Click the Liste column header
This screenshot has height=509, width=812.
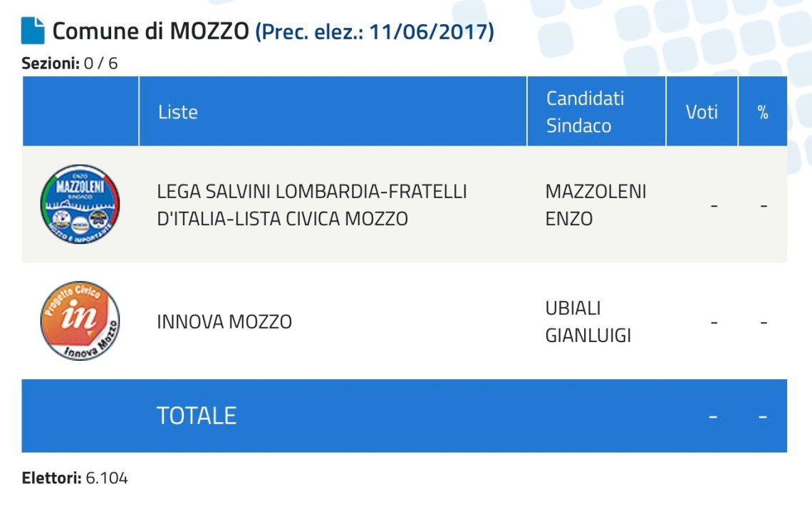point(178,112)
